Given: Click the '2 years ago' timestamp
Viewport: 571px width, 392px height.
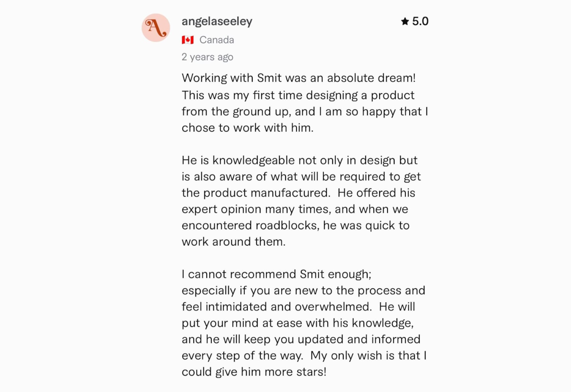Looking at the screenshot, I should [x=207, y=57].
